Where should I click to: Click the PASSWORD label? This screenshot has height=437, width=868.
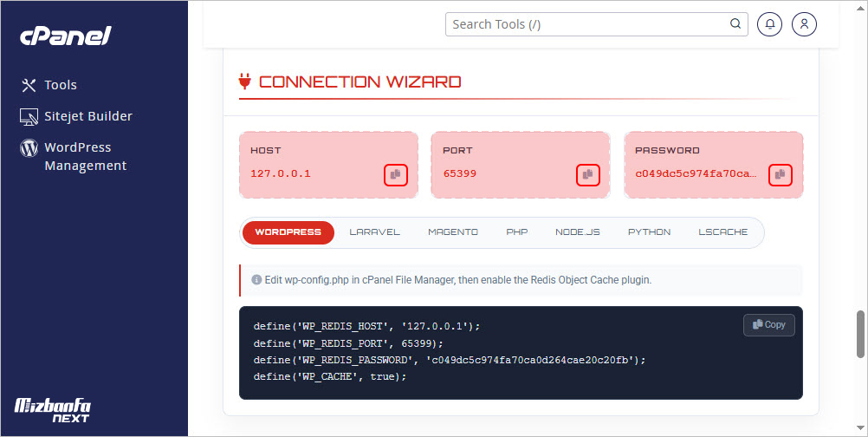[x=667, y=150]
